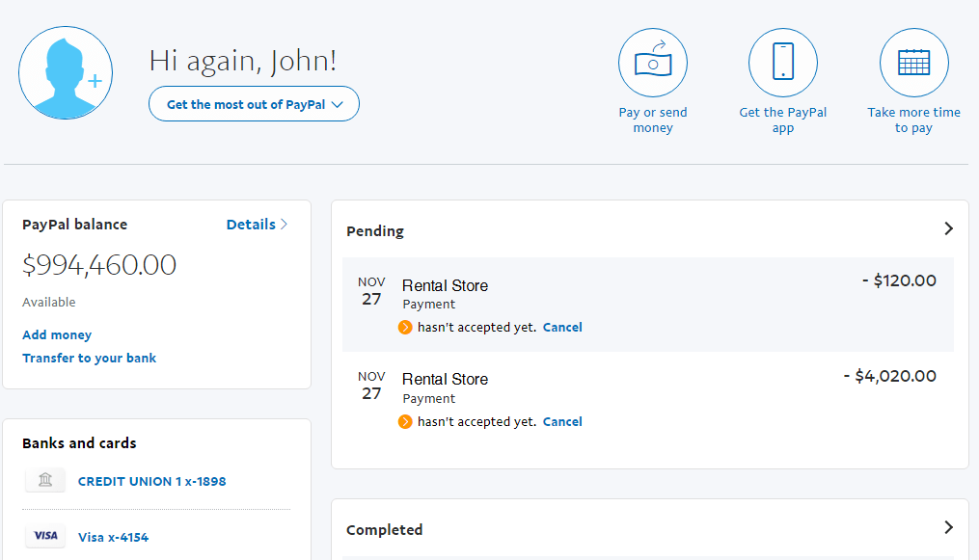This screenshot has width=979, height=560.
Task: Click the Add money link
Action: pyautogui.click(x=57, y=335)
